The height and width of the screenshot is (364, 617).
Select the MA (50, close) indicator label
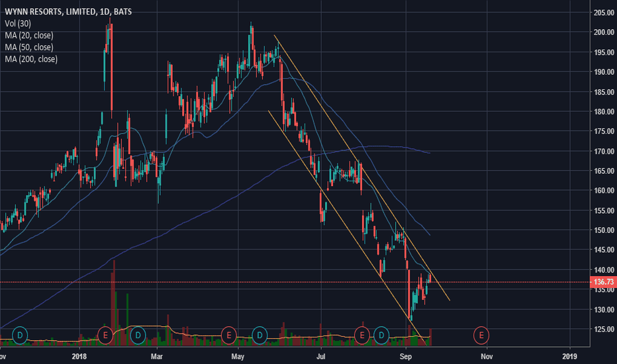click(x=28, y=47)
